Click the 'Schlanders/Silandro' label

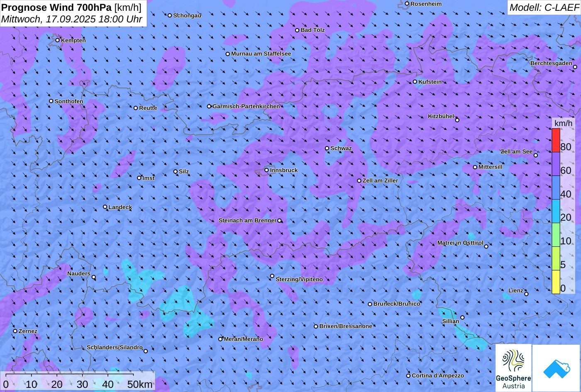coord(115,348)
